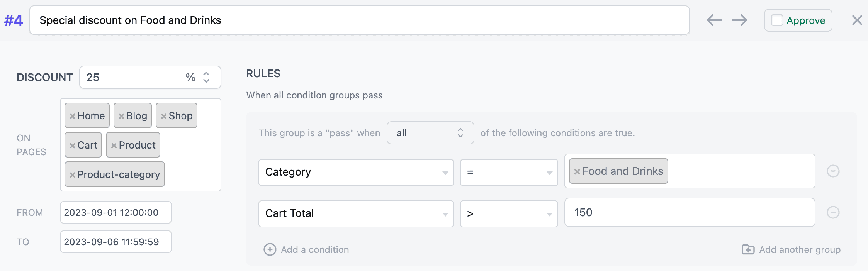Increase the discount percentage with the stepper
The width and height of the screenshot is (868, 271).
point(207,74)
